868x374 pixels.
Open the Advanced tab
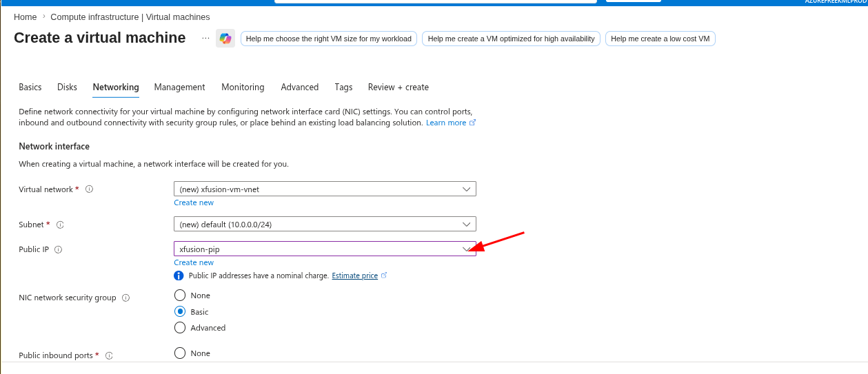(x=300, y=87)
